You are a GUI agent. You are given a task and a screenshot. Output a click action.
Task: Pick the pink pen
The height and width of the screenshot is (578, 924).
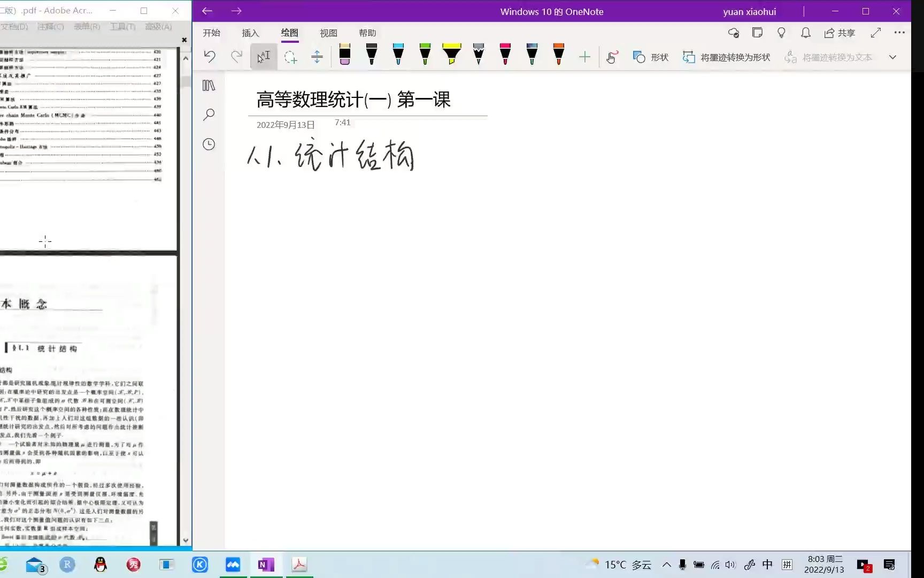click(x=505, y=55)
